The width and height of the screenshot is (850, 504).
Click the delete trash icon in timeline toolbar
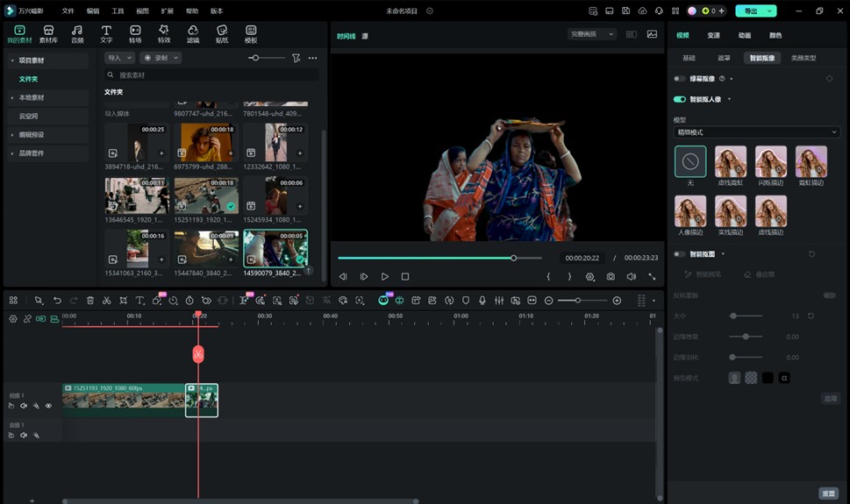coord(90,301)
